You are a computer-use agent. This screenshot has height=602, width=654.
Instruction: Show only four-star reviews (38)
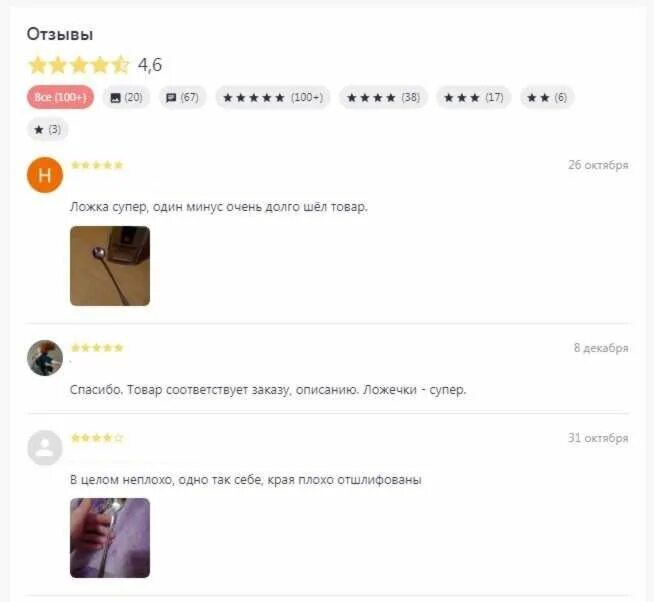383,97
